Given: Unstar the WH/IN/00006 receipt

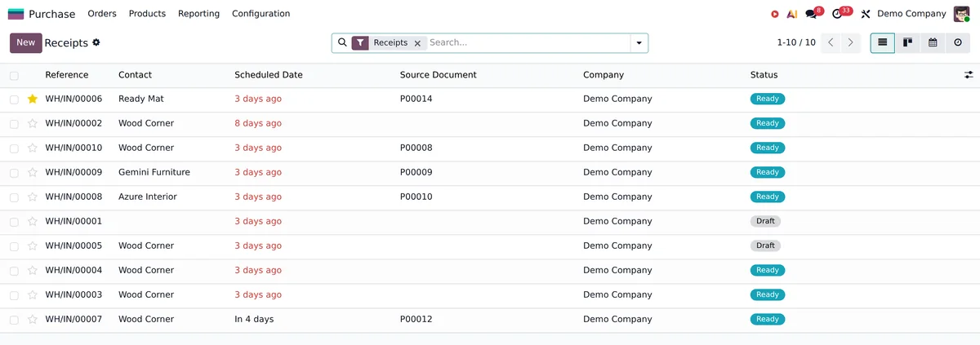Looking at the screenshot, I should point(33,99).
